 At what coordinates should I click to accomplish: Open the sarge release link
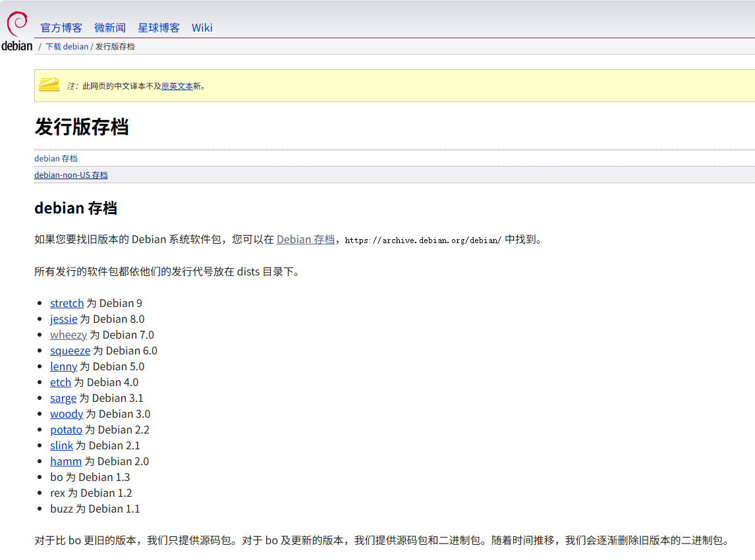[x=63, y=398]
